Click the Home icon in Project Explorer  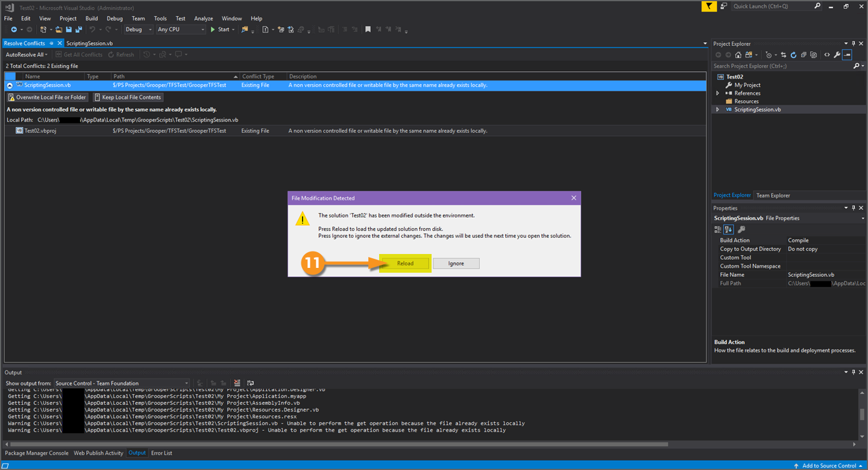point(738,55)
